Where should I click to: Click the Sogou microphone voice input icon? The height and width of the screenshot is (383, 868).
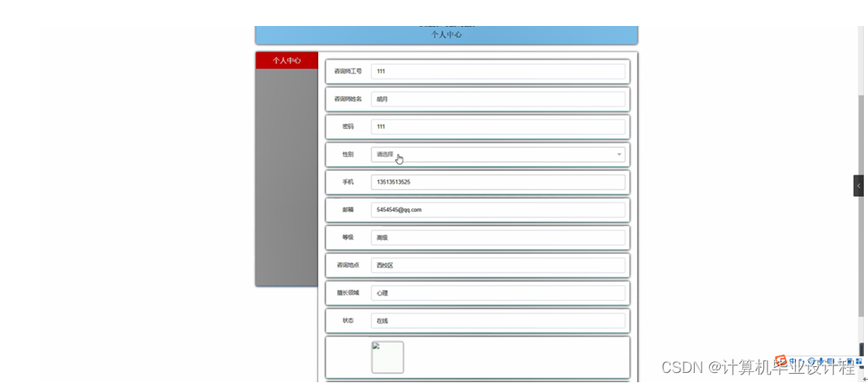[x=821, y=361]
